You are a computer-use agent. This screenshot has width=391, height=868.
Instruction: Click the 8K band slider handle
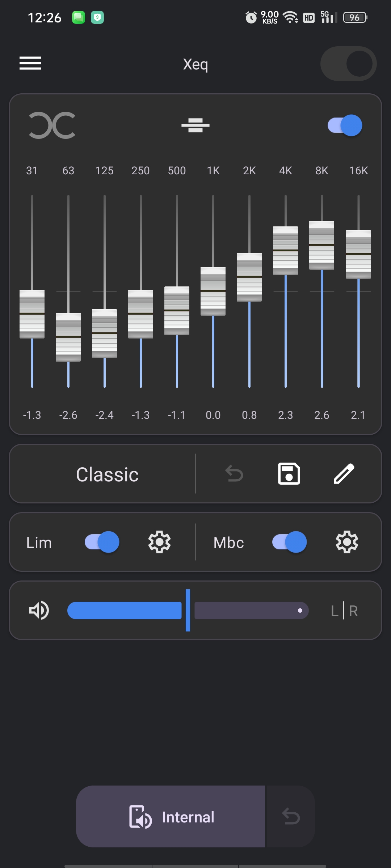[322, 245]
